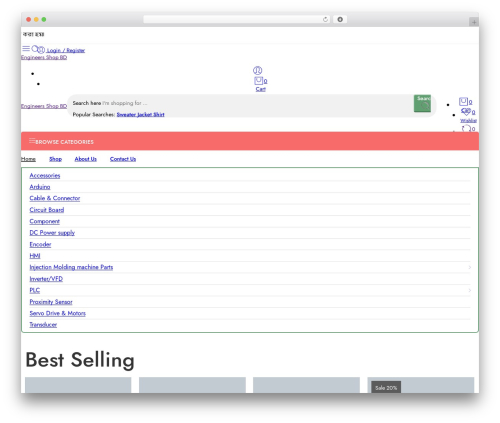The height and width of the screenshot is (423, 500).
Task: Click the cart count 0 beside header bag icon
Action: (x=470, y=102)
